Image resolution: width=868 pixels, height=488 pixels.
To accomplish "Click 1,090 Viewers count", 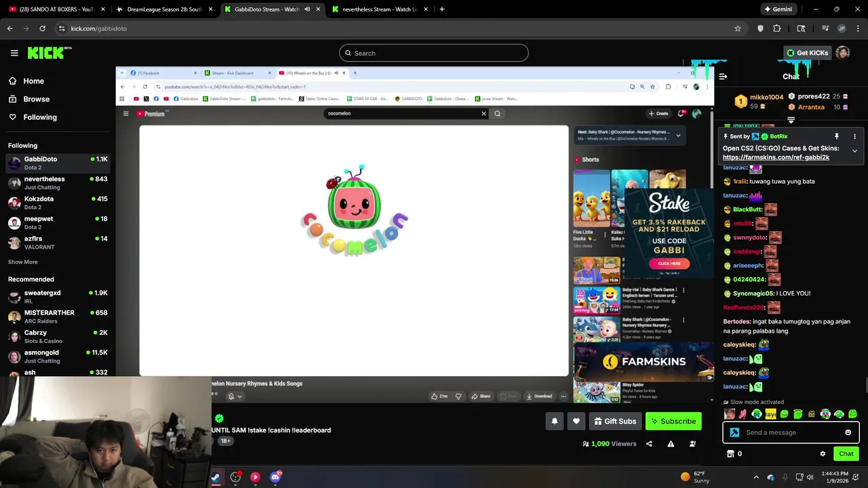I will pyautogui.click(x=609, y=444).
